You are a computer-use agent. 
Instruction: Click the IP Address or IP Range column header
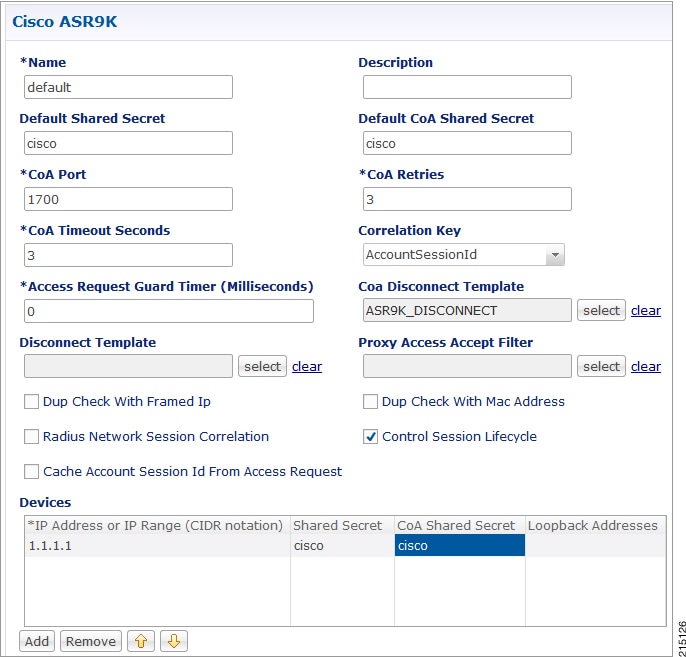158,525
